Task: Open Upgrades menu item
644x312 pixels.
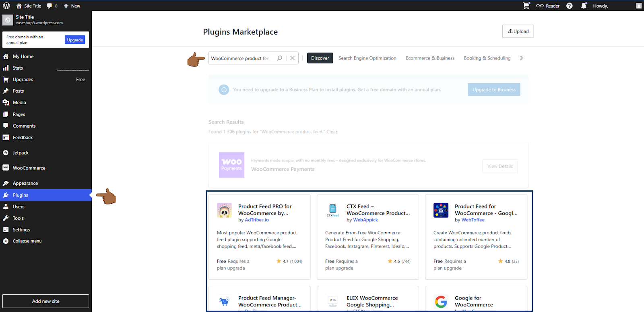Action: 46,79
